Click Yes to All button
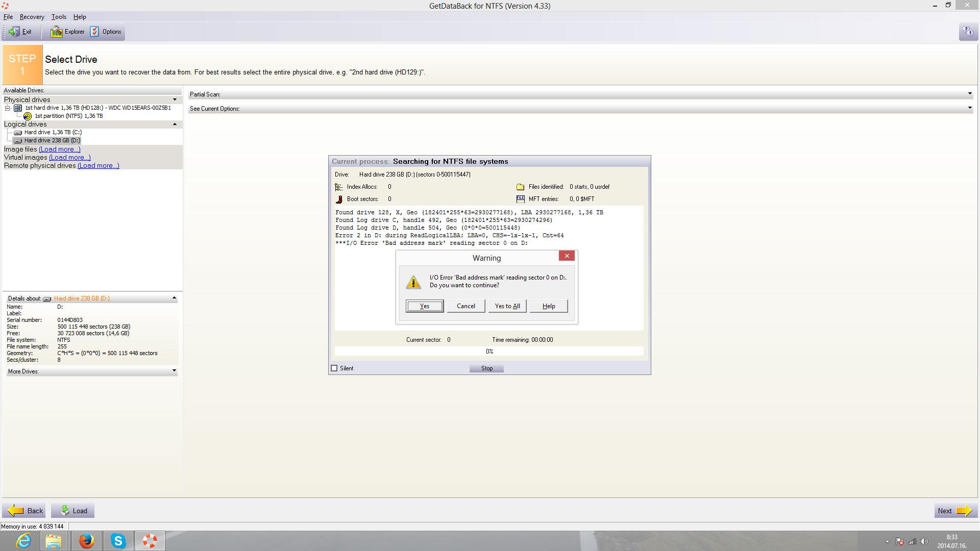 coord(507,306)
